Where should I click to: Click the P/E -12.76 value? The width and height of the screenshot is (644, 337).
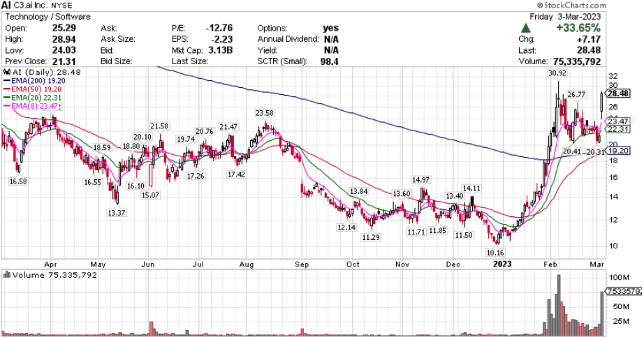point(219,28)
